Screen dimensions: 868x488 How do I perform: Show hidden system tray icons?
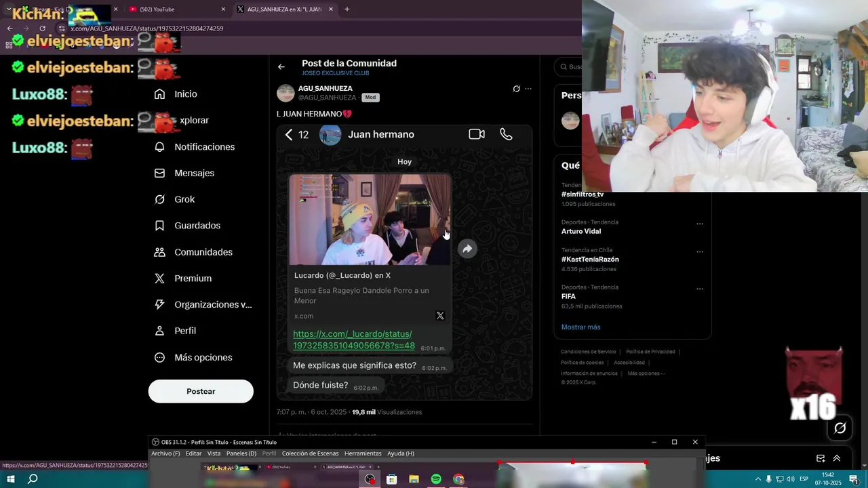[x=757, y=479]
